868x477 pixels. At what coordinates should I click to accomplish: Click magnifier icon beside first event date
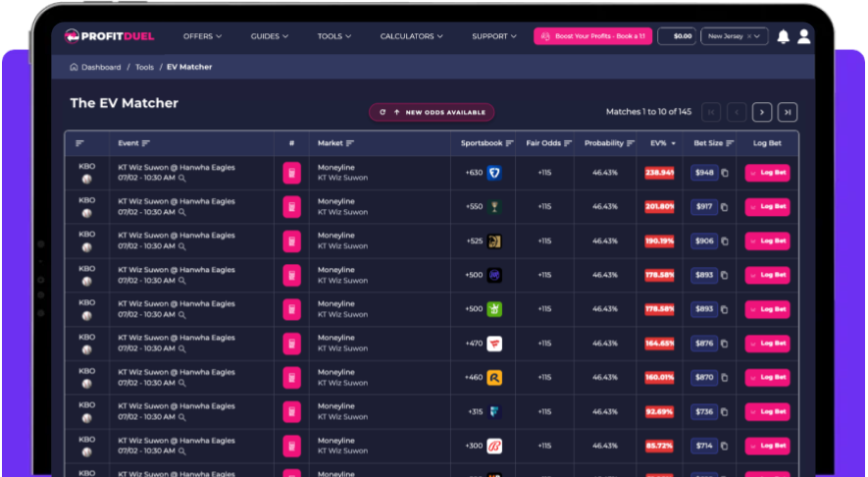(x=182, y=179)
